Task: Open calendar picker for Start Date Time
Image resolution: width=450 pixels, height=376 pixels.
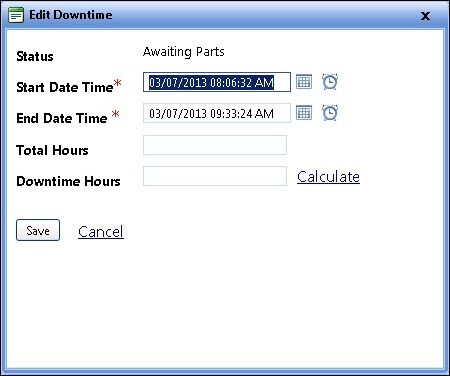Action: click(x=304, y=82)
